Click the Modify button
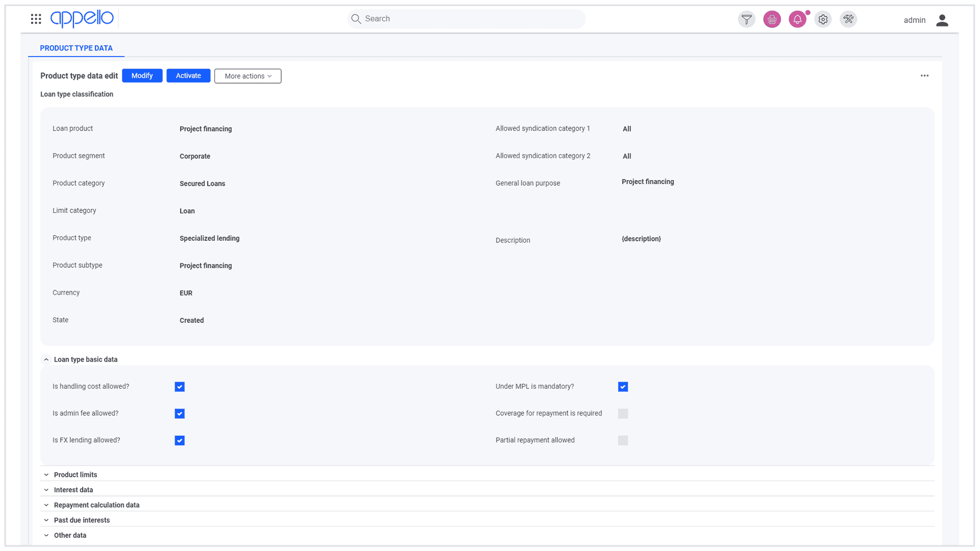 pyautogui.click(x=142, y=76)
